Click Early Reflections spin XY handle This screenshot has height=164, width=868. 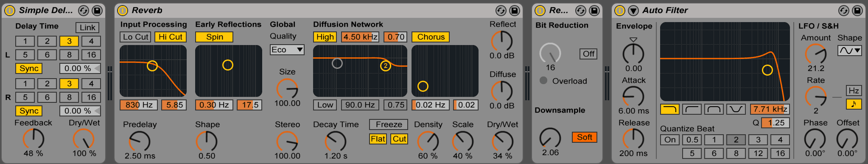[x=228, y=65]
